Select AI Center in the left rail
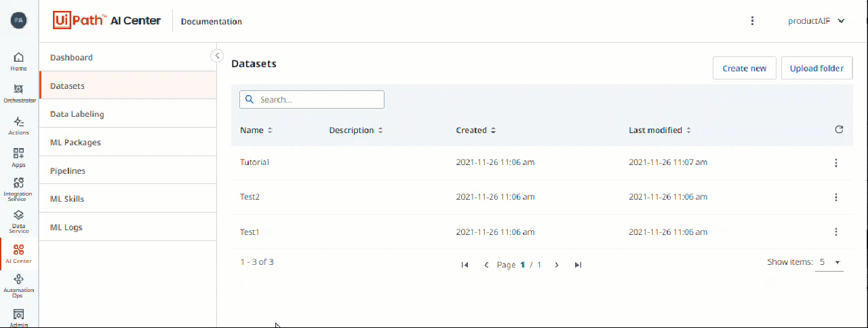 tap(18, 254)
